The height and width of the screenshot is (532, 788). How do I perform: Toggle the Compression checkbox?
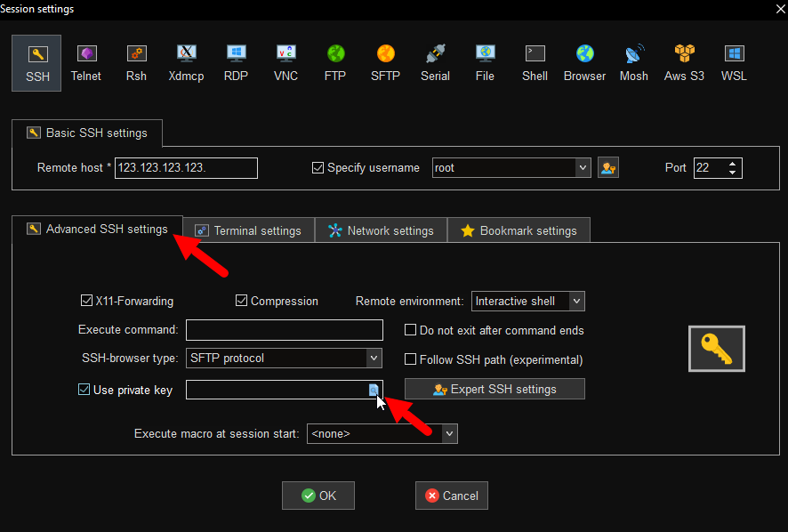point(242,301)
